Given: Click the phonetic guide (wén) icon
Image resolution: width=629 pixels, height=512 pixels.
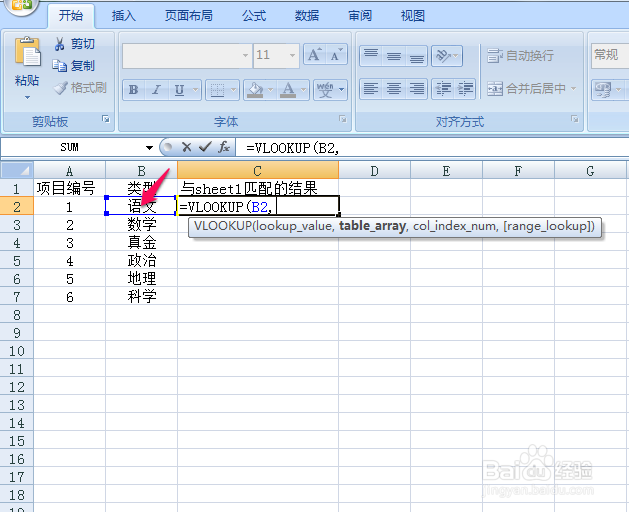Looking at the screenshot, I should click(x=325, y=89).
